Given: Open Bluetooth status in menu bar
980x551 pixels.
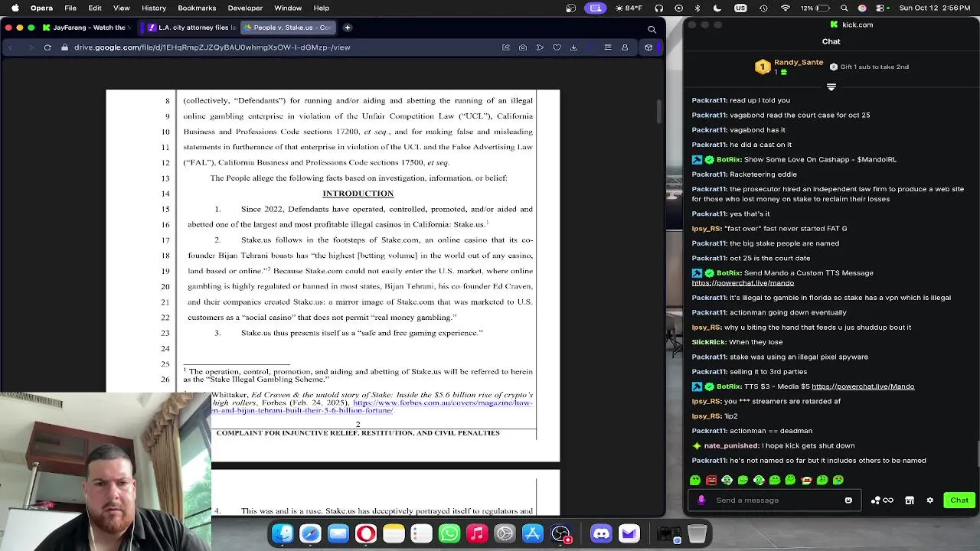Looking at the screenshot, I should click(x=697, y=8).
